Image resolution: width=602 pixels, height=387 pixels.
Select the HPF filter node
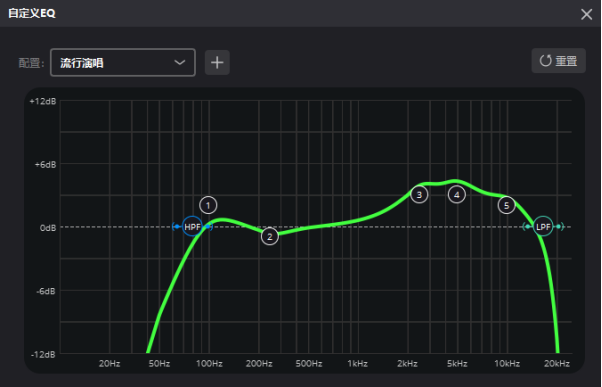click(192, 227)
